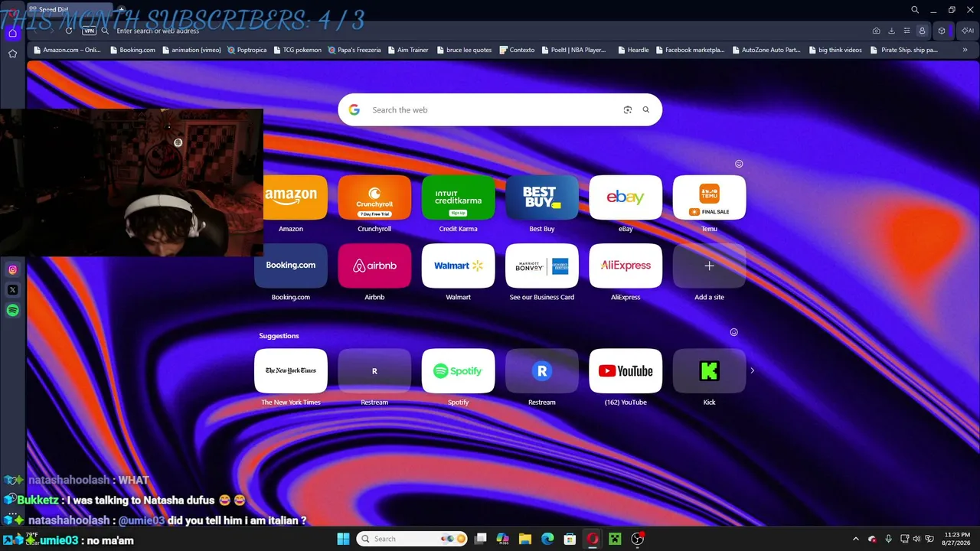The image size is (980, 551).
Task: Open File Explorer from the taskbar
Action: click(525, 539)
